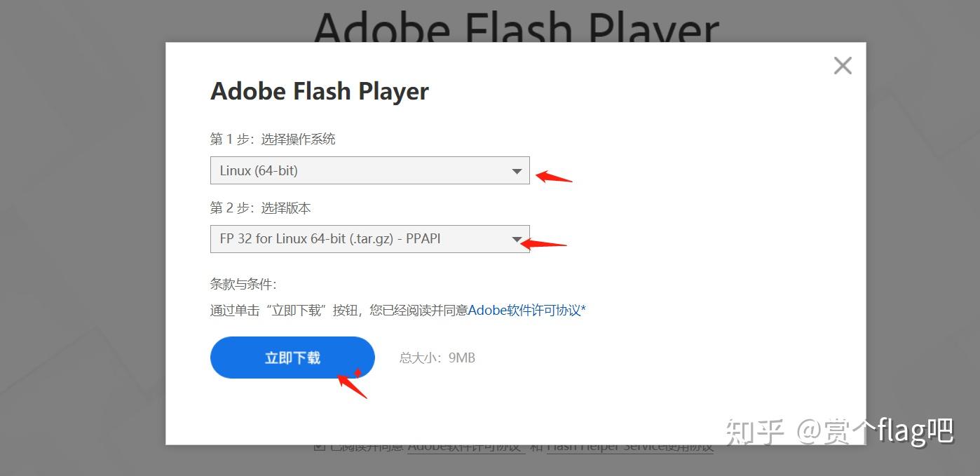Expand the version dropdown arrow

click(517, 239)
